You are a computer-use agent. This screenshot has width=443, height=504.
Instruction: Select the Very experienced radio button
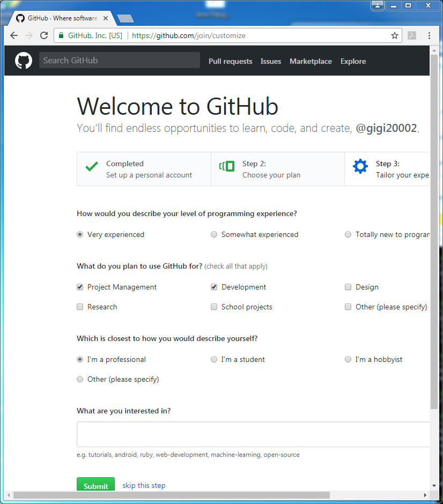click(80, 234)
